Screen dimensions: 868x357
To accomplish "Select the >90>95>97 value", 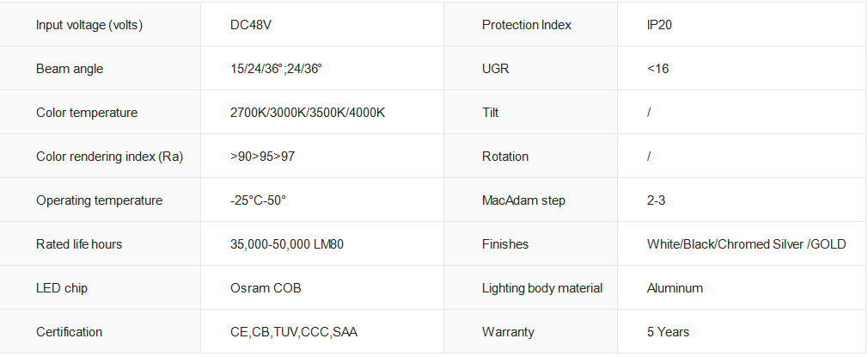I will pos(262,157).
